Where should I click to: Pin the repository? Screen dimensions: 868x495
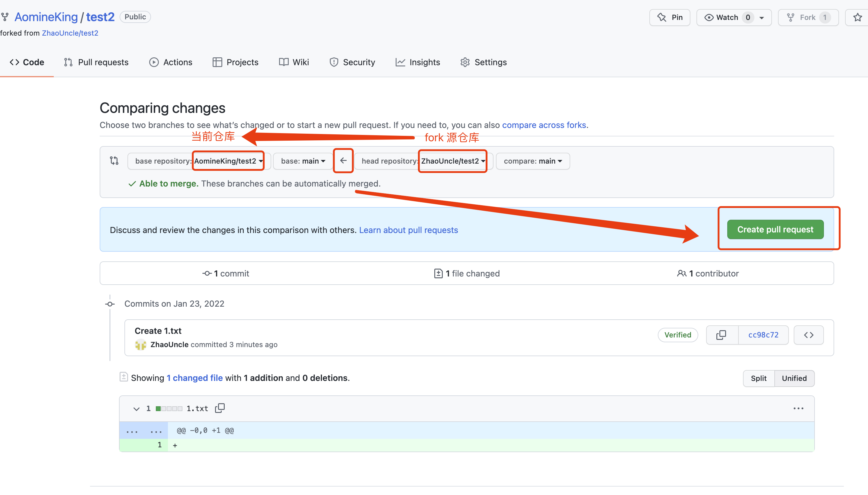[670, 17]
